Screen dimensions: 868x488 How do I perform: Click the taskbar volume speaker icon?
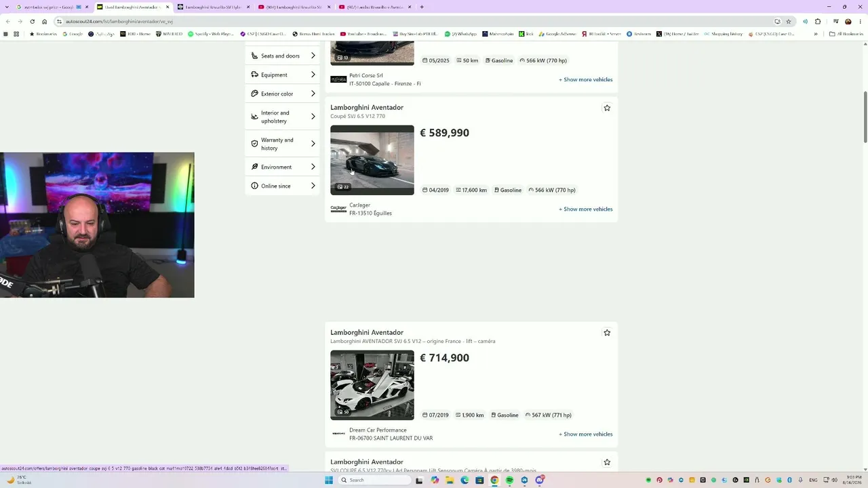tap(834, 480)
